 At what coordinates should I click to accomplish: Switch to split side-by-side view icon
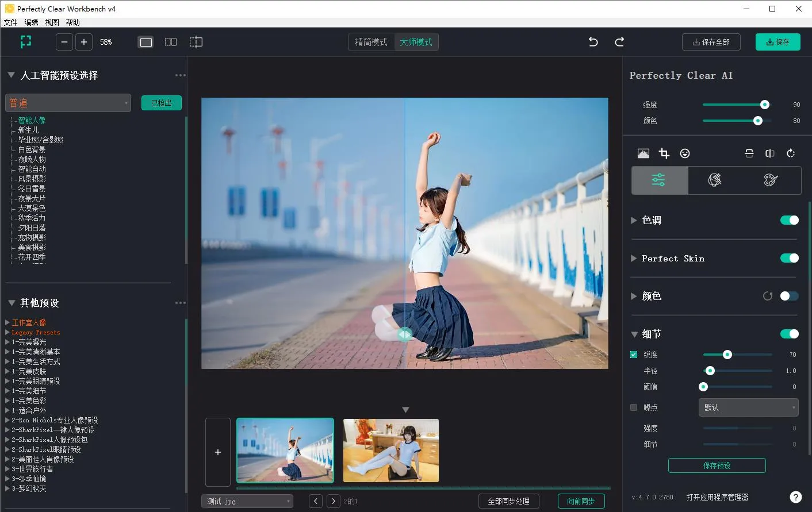click(171, 42)
